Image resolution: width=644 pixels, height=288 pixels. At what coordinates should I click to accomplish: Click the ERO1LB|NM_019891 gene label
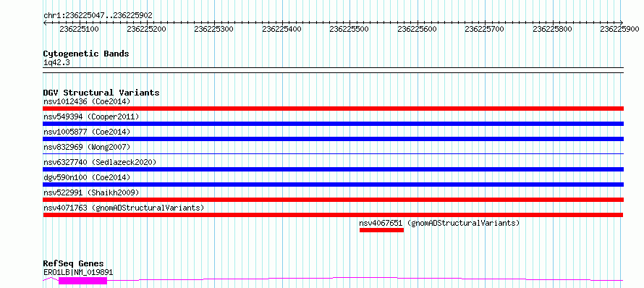pos(78,272)
